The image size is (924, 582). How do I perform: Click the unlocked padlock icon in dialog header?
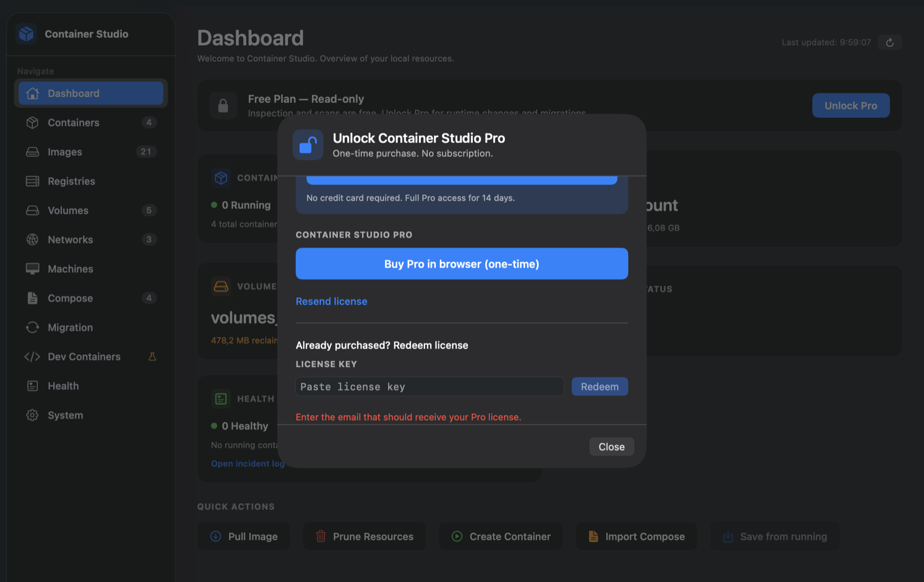coord(308,144)
